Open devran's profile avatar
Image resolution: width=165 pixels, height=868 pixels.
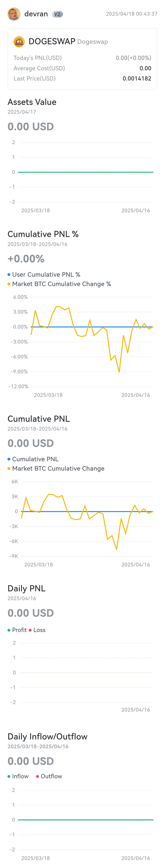click(14, 14)
